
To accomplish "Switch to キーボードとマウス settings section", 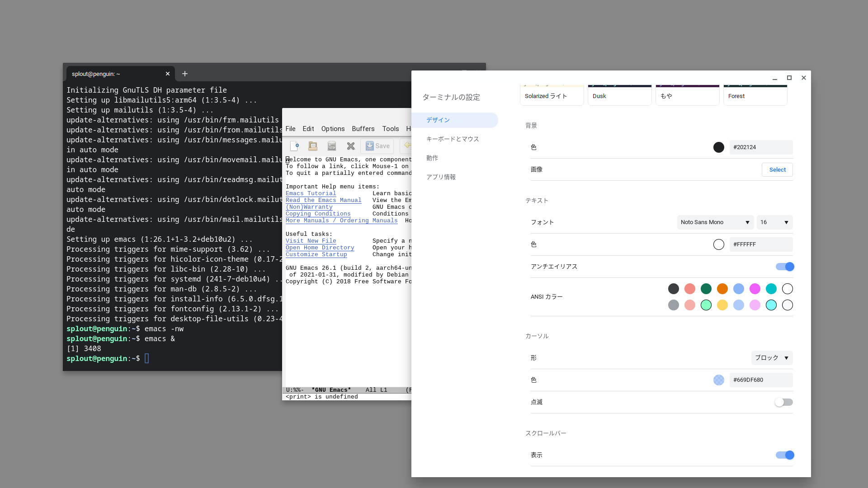I will (x=452, y=139).
